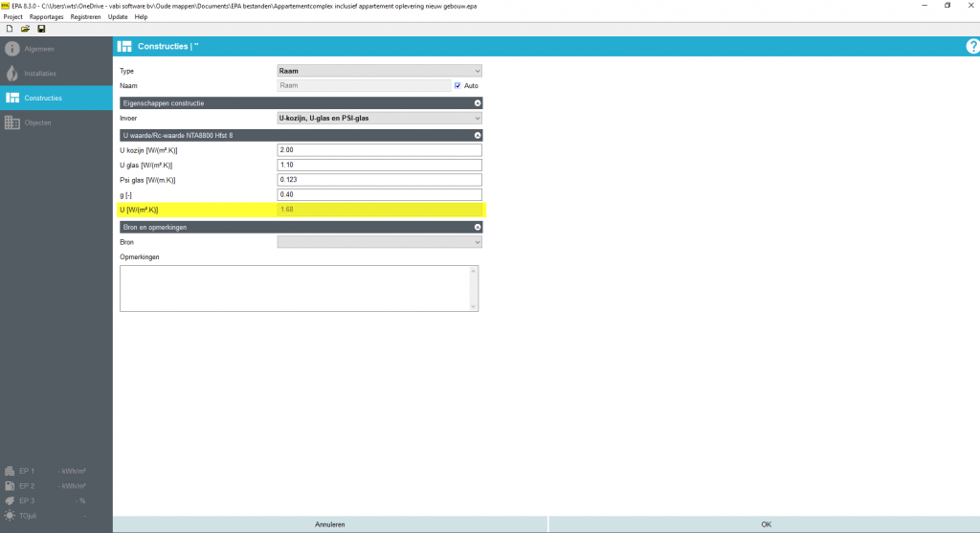Open the Type dropdown showing Raam

(379, 71)
